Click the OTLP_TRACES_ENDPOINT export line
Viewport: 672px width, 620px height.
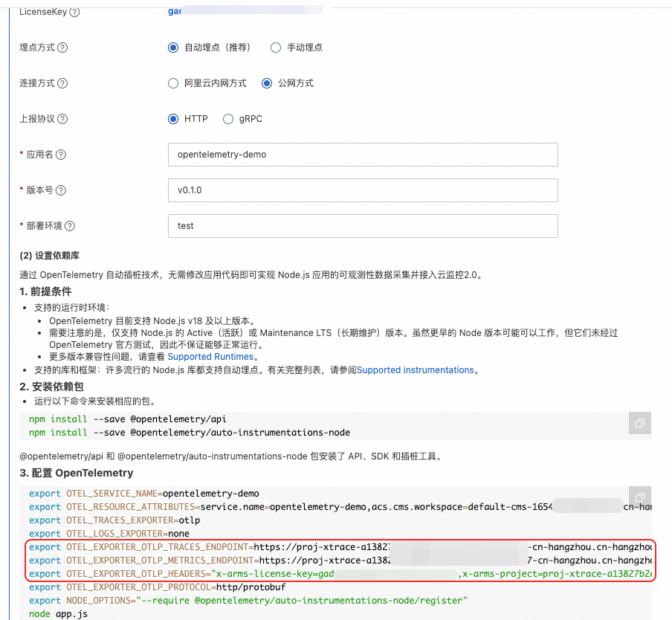[x=340, y=547]
